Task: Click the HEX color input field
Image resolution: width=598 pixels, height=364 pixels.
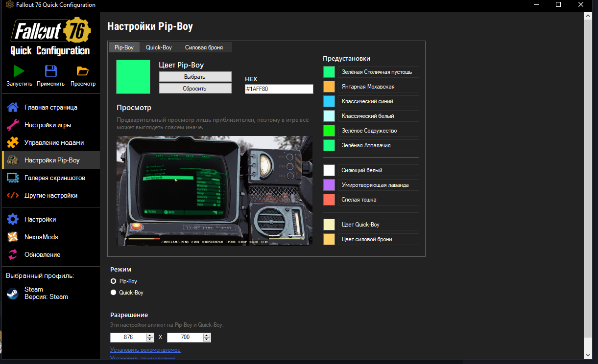Action: point(279,89)
